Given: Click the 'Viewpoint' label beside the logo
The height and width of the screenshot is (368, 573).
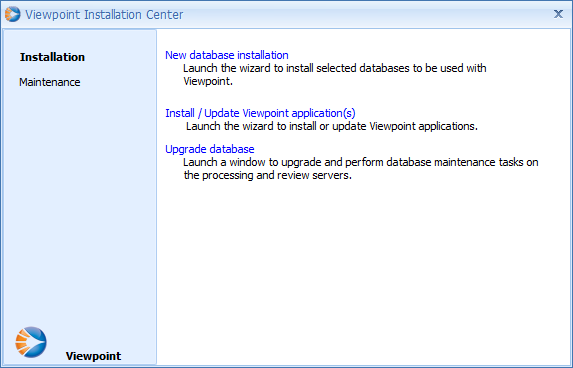Looking at the screenshot, I should (x=93, y=356).
